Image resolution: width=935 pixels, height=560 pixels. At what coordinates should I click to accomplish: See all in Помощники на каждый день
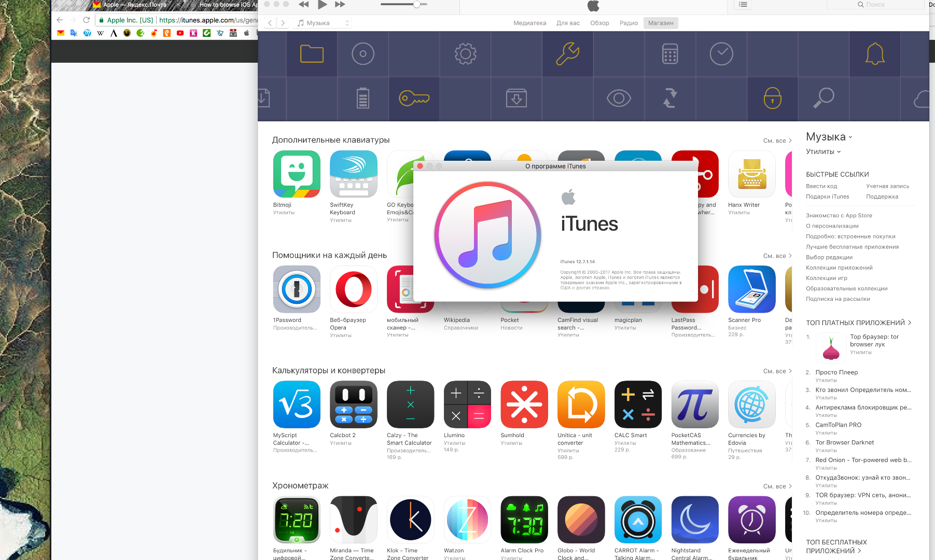pyautogui.click(x=777, y=256)
